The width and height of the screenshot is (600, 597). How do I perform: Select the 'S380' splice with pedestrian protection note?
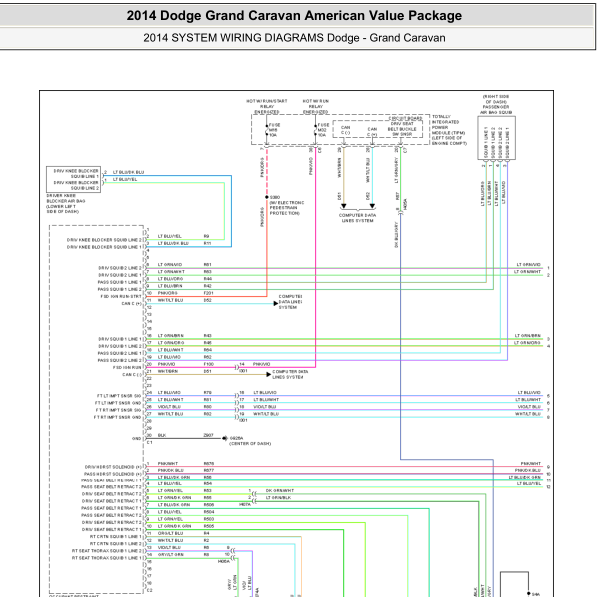click(x=287, y=205)
